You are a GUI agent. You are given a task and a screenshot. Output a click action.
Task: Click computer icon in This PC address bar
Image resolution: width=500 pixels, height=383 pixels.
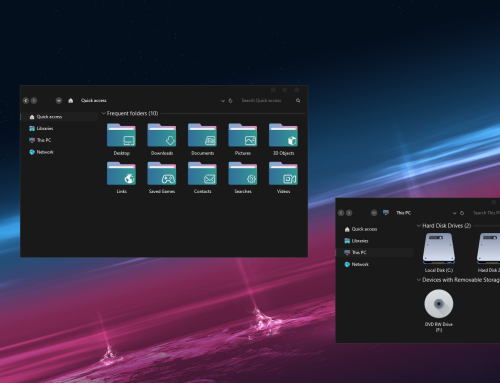(x=386, y=213)
